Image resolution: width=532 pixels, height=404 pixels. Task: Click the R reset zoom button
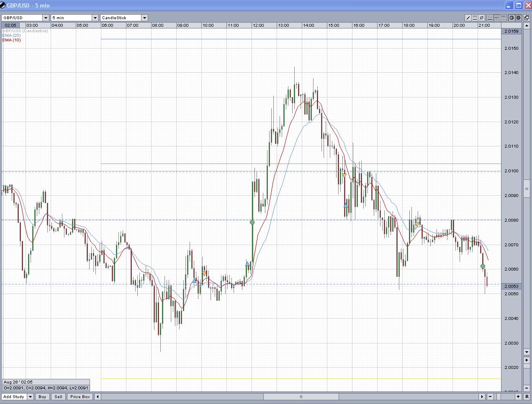[x=527, y=396]
